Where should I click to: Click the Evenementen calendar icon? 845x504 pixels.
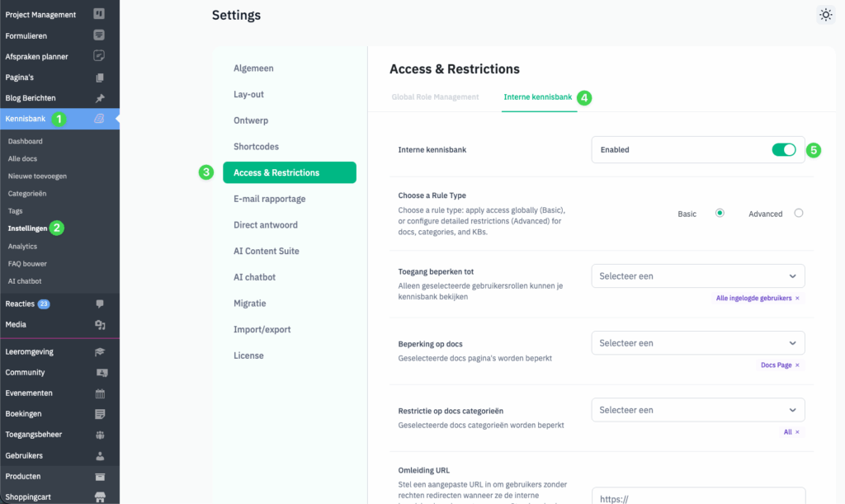coord(100,393)
